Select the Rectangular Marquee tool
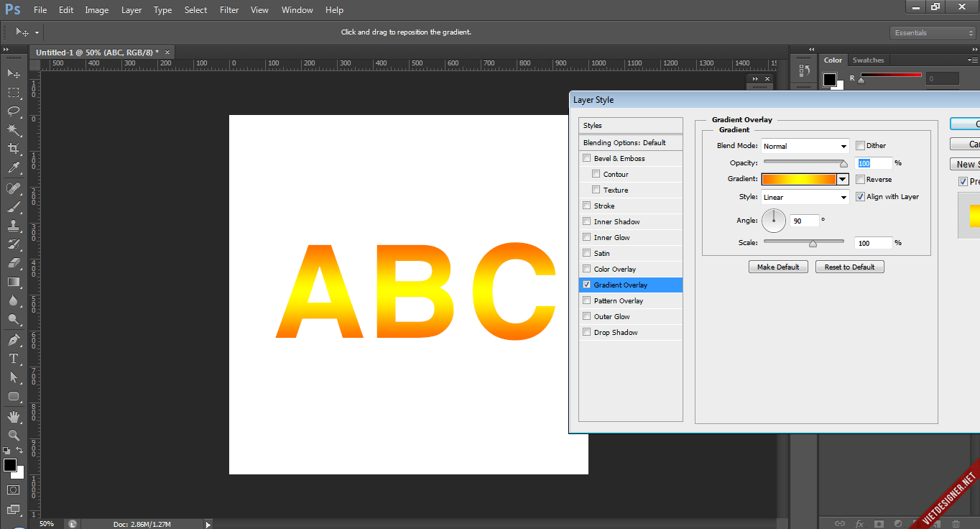The image size is (980, 529). click(x=14, y=92)
